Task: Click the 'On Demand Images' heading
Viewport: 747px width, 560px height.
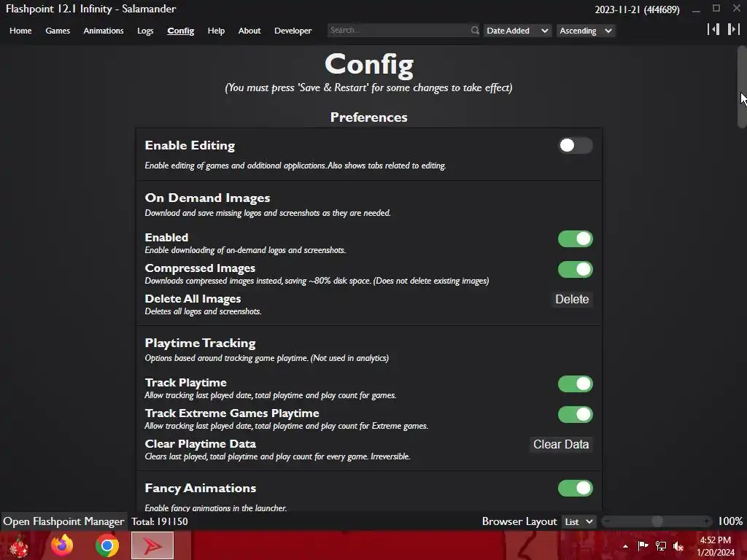Action: coord(207,198)
